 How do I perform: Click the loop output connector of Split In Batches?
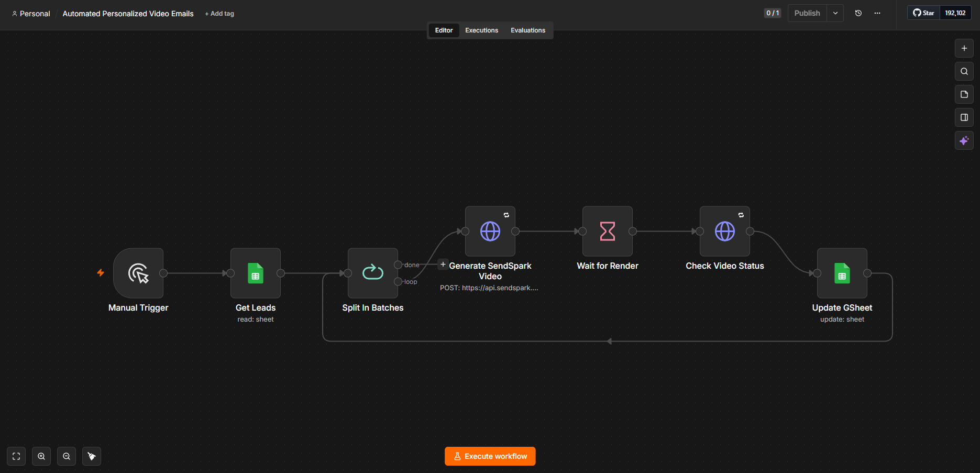(398, 282)
